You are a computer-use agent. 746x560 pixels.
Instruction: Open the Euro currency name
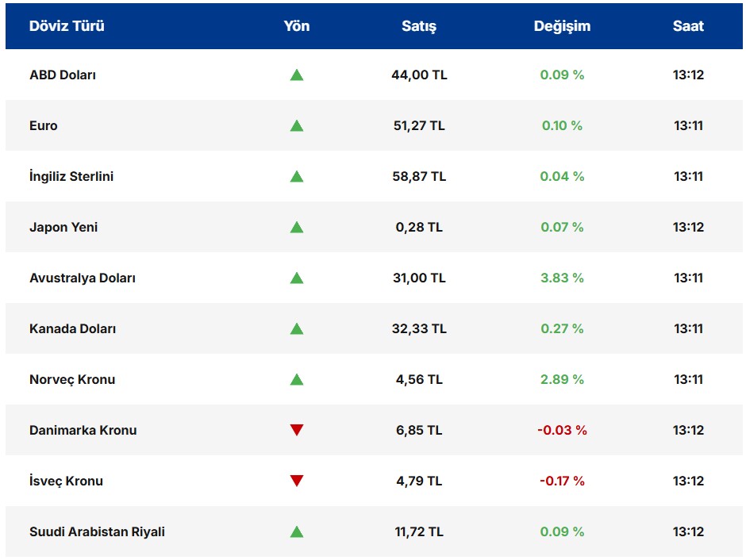44,126
